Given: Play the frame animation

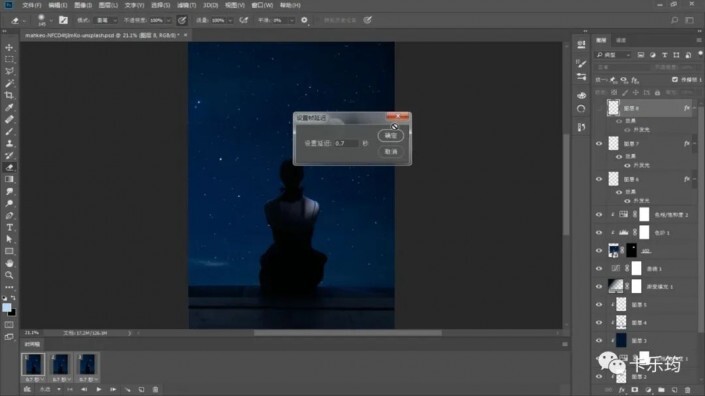Looking at the screenshot, I should 98,389.
